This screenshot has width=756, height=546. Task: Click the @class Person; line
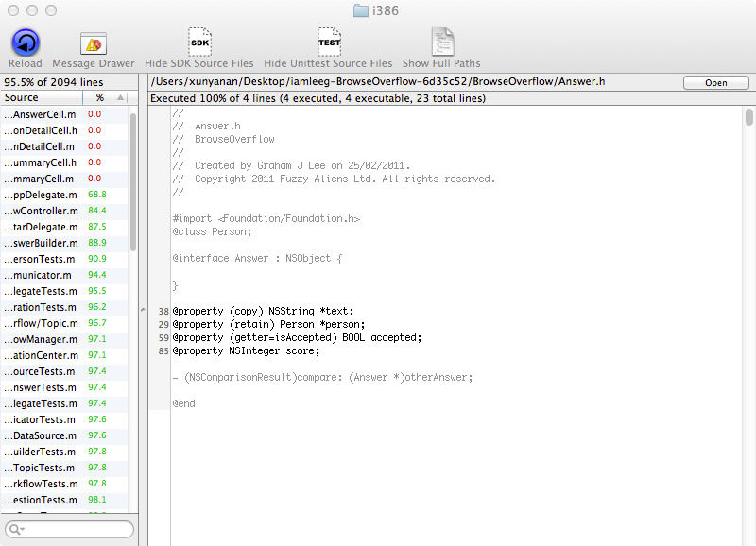pyautogui.click(x=212, y=231)
